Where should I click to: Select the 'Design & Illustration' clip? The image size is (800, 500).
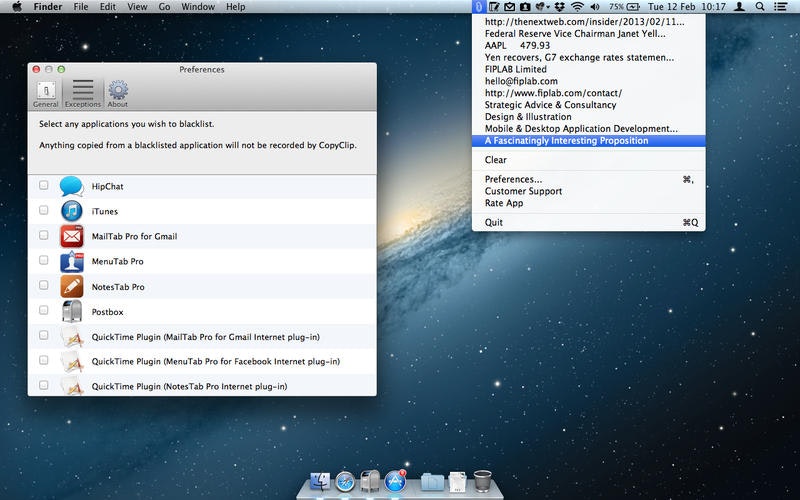589,117
